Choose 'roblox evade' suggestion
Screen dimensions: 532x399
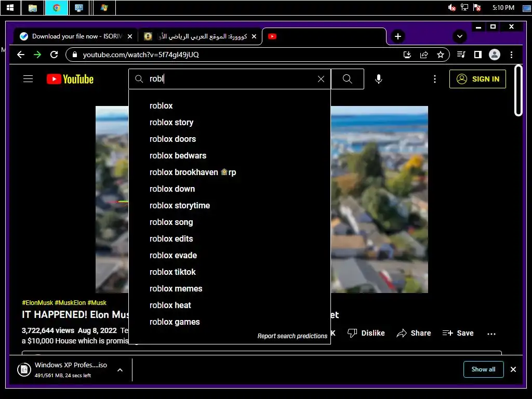click(230, 256)
